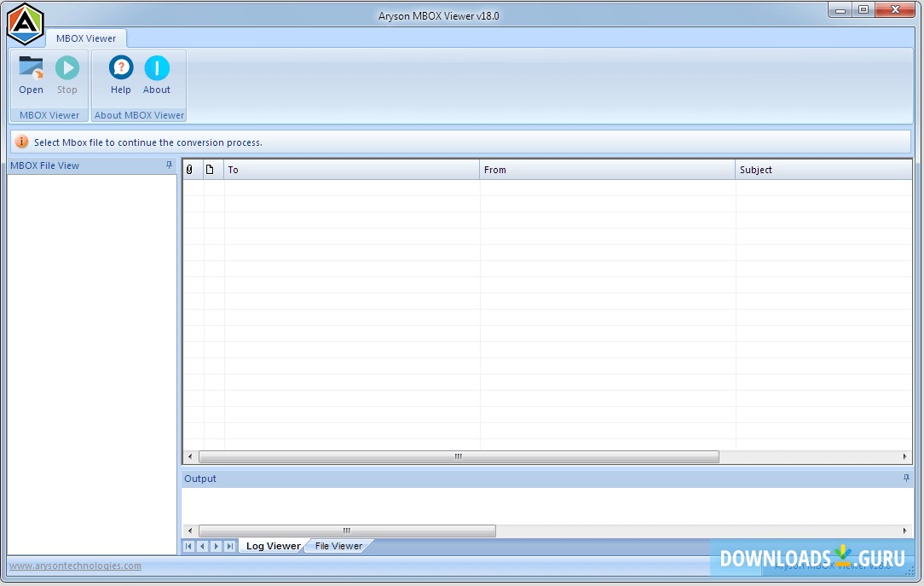924x586 pixels.
Task: Toggle the pin on the MBOX File View panel
Action: (x=169, y=165)
